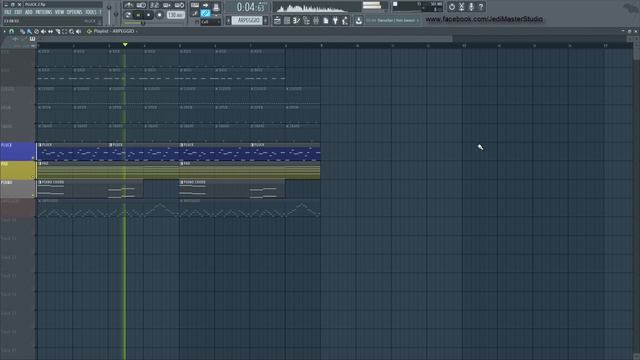Select the Paint brush tool in playlist
The image size is (640, 360).
click(29, 31)
